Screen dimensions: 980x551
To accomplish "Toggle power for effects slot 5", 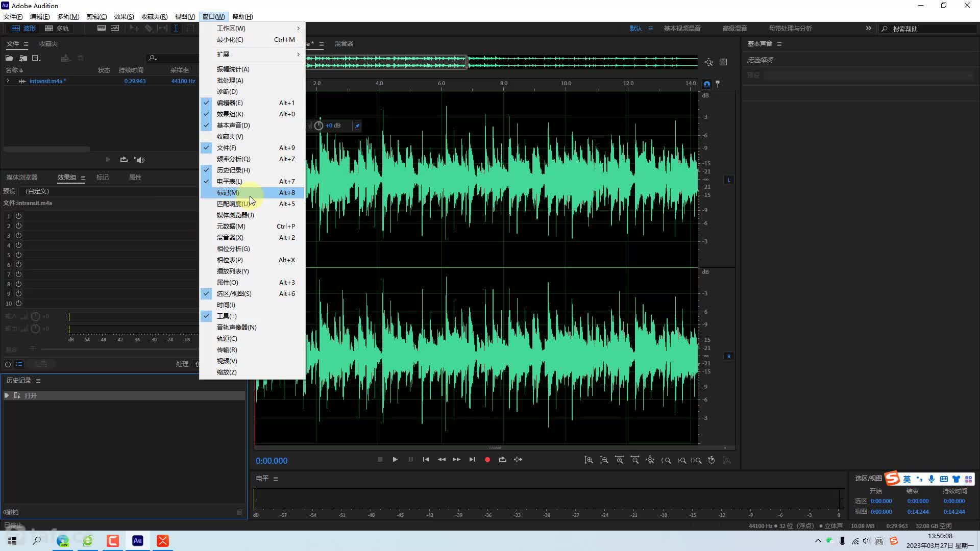I will (x=18, y=255).
